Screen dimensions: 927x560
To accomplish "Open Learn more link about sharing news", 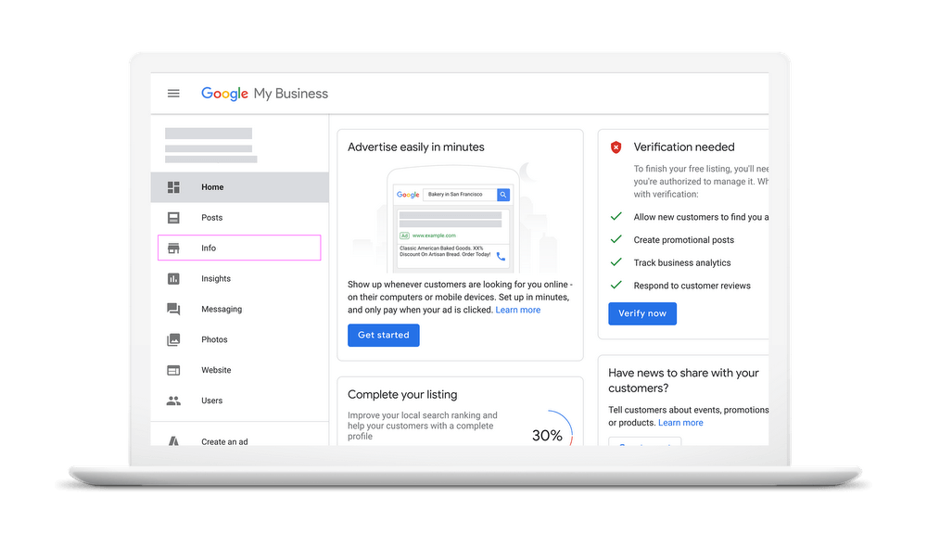I will [680, 423].
